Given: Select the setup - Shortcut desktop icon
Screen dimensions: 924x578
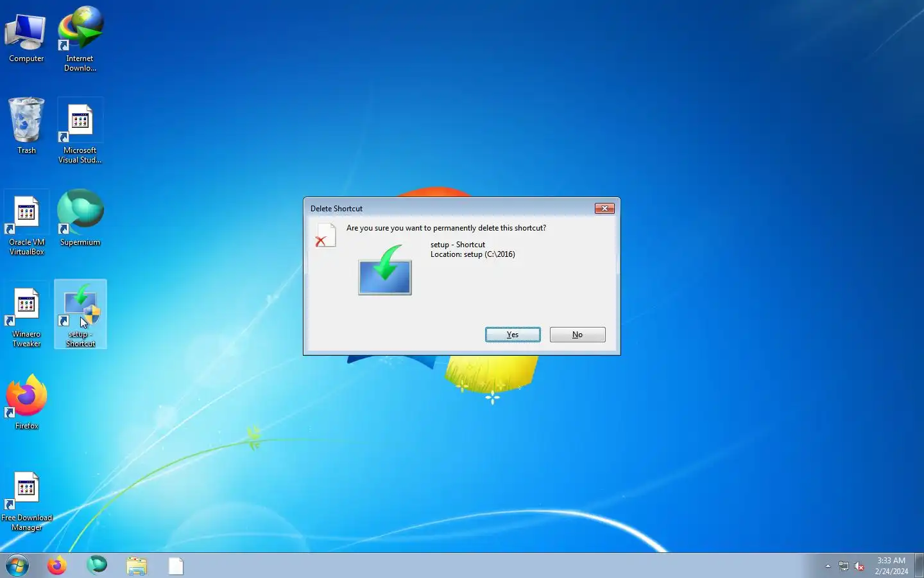Looking at the screenshot, I should 80,315.
